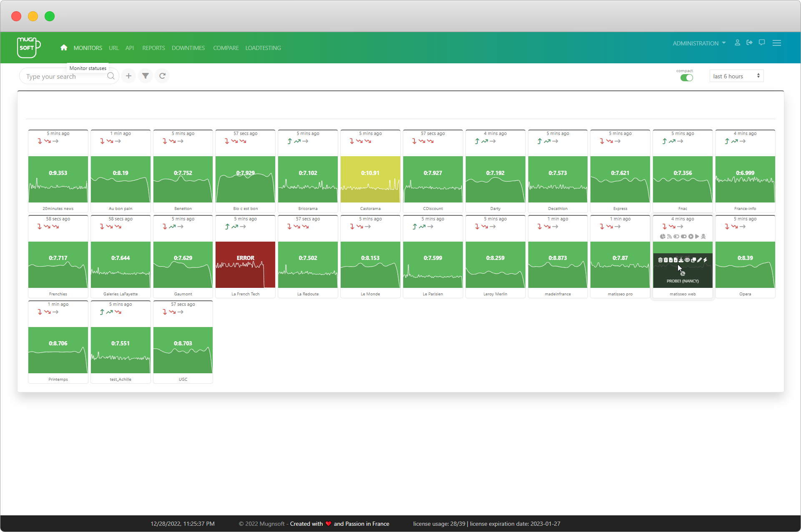Open the last 6 hours time range

(736, 76)
